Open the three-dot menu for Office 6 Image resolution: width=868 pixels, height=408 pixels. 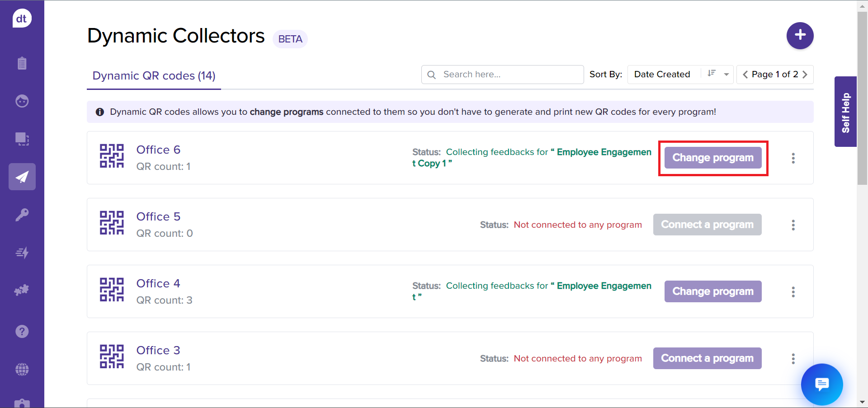pos(793,158)
